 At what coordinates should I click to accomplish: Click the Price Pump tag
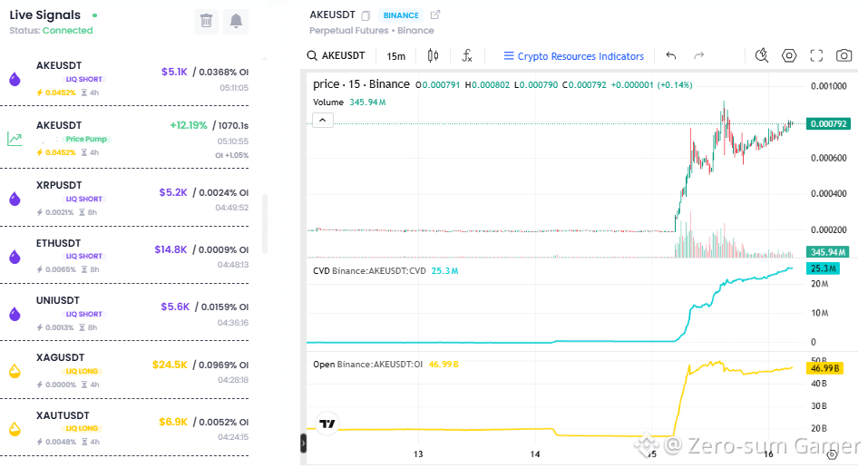click(86, 139)
